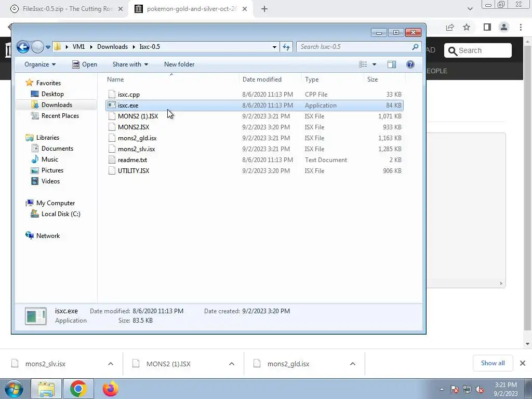Click the taskbar volume icon
This screenshot has height=399, width=532.
click(480, 389)
